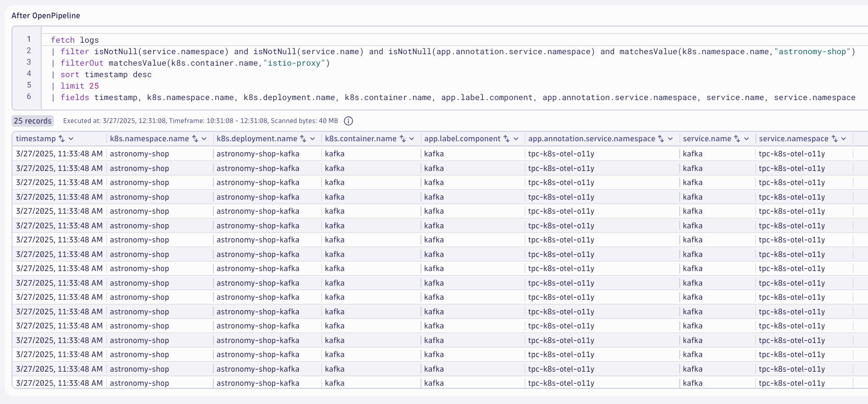
Task: Click the 25 records badge
Action: coord(32,121)
